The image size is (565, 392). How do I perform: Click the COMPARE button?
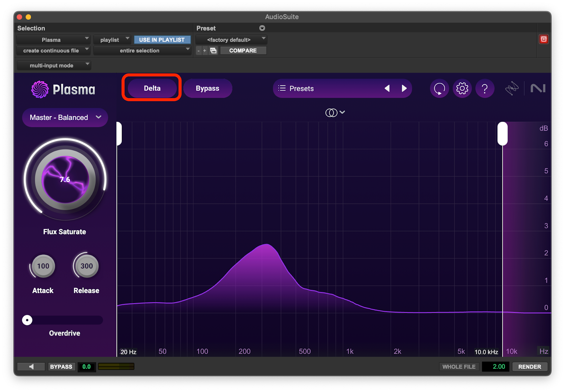coord(243,50)
